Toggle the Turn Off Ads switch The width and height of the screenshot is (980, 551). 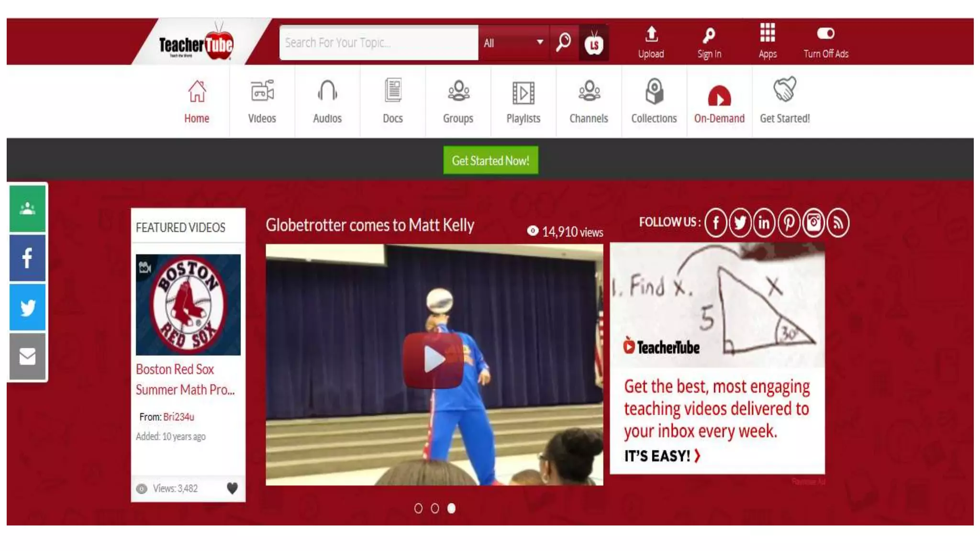pyautogui.click(x=825, y=33)
